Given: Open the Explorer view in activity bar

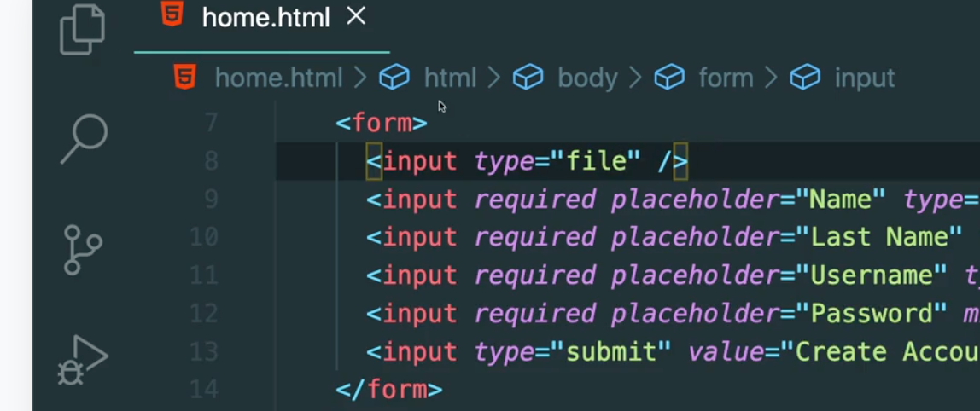Looking at the screenshot, I should (83, 29).
